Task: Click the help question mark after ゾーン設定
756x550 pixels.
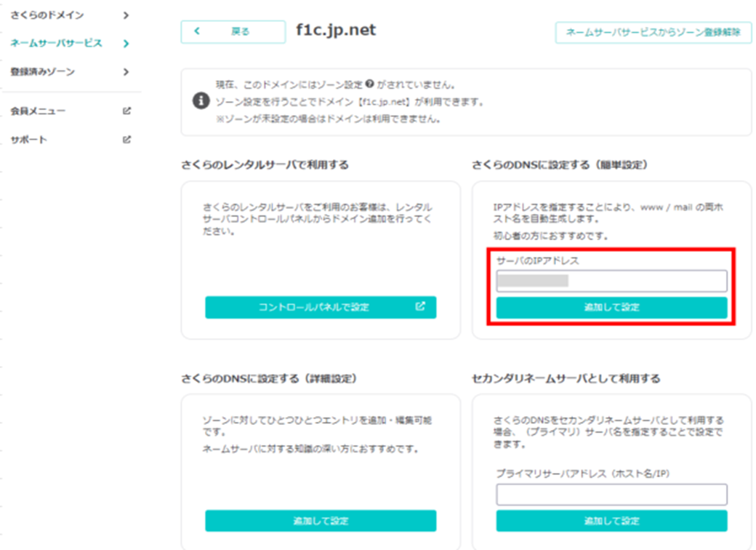Action: [370, 84]
